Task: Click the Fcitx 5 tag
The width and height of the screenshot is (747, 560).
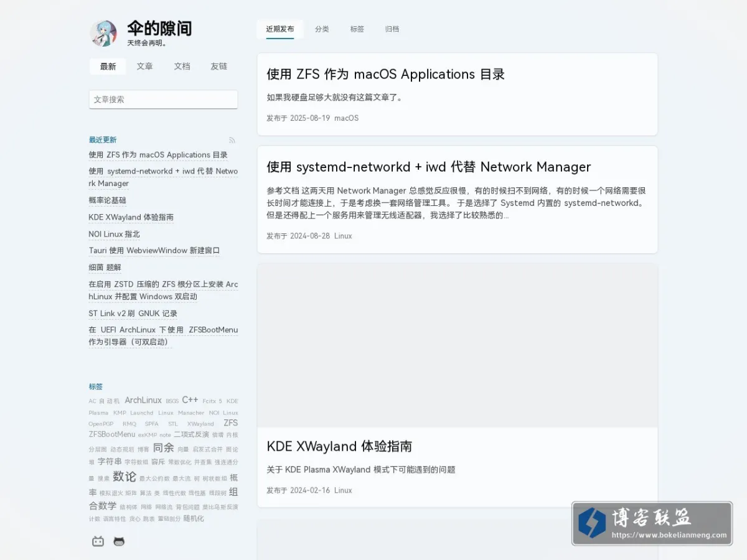Action: [x=212, y=401]
